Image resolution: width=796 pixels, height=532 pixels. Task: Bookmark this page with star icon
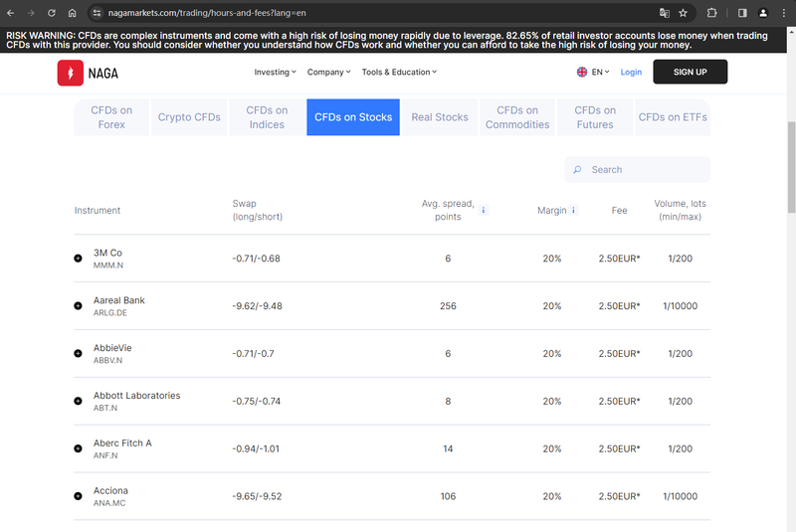684,13
